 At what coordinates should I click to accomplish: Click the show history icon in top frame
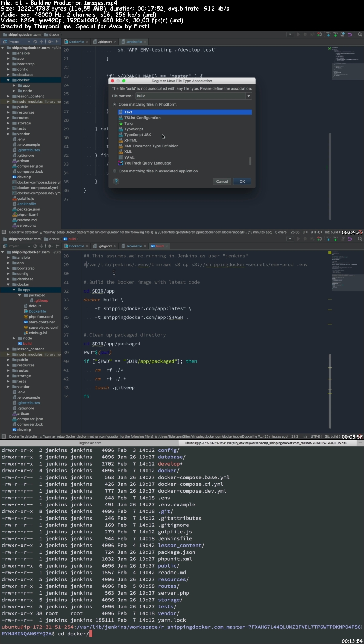pos(342,34)
